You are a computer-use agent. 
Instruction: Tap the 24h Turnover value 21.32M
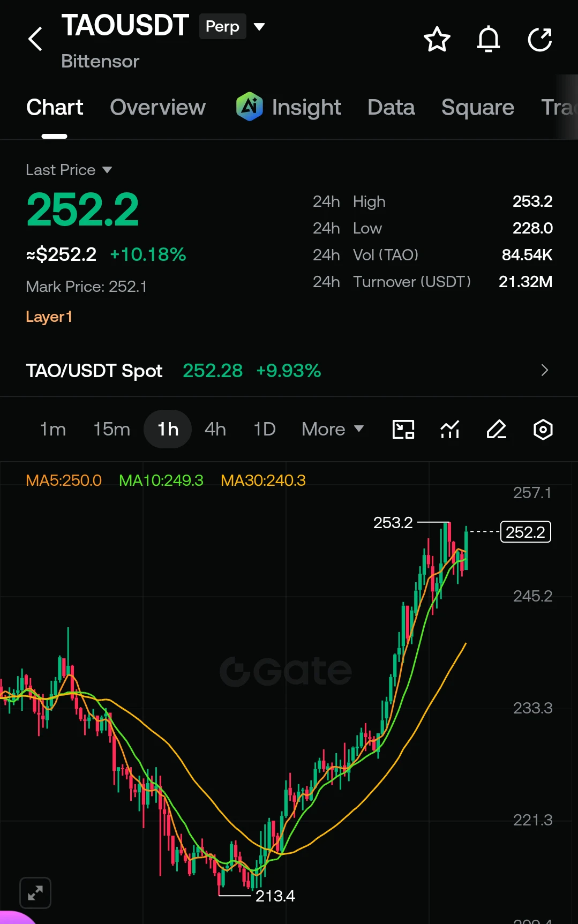coord(526,282)
